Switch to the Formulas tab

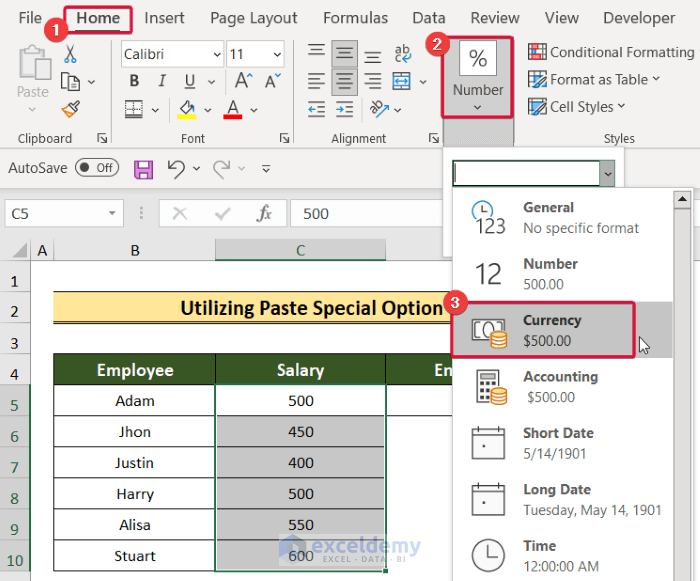[x=355, y=18]
